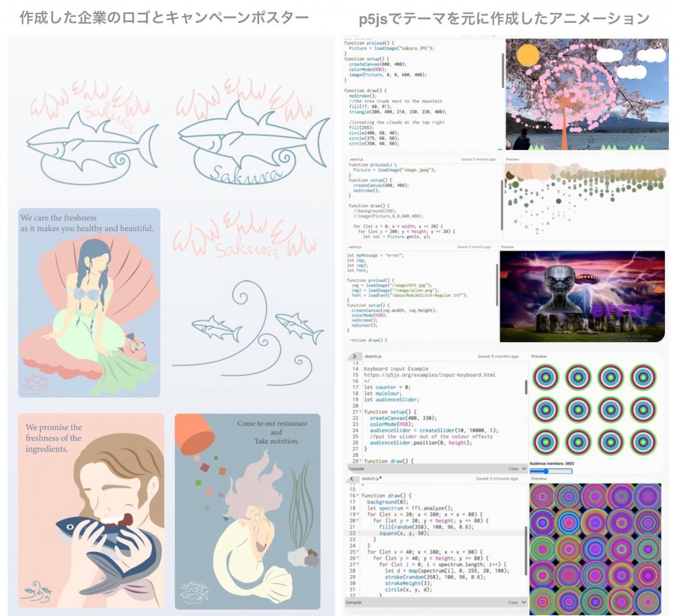673x616 pixels.
Task: Click the Audience members slider
Action: 551,471
